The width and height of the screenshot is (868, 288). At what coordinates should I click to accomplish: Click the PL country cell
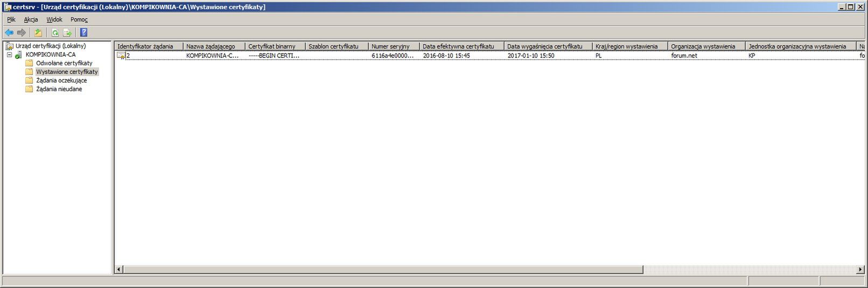coord(599,56)
